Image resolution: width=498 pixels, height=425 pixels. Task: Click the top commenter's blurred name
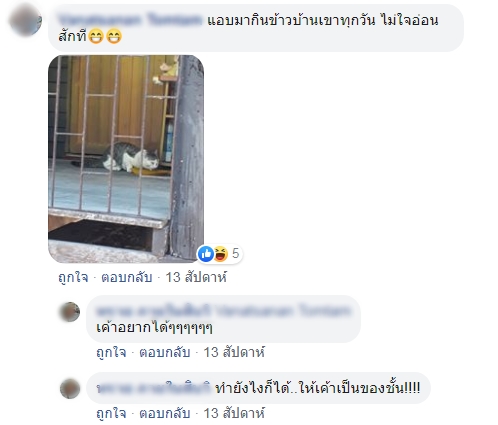[x=130, y=20]
